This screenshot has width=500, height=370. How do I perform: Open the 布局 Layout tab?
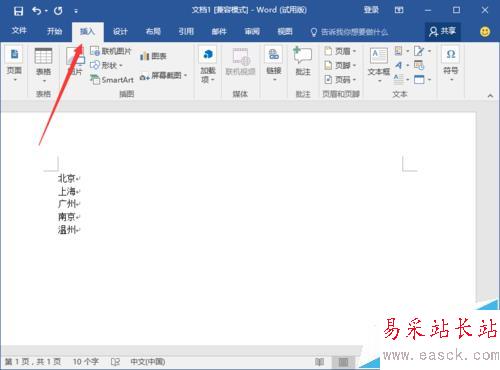(153, 31)
